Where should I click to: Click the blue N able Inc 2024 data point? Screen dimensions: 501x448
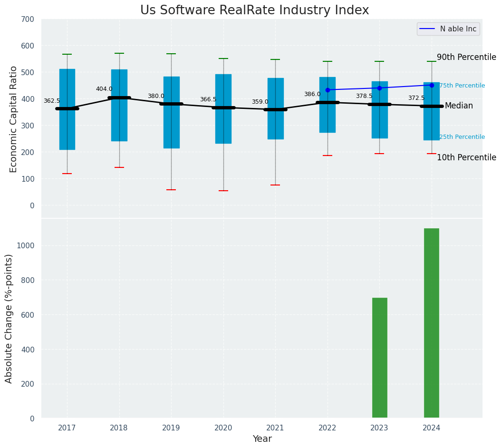tap(432, 85)
